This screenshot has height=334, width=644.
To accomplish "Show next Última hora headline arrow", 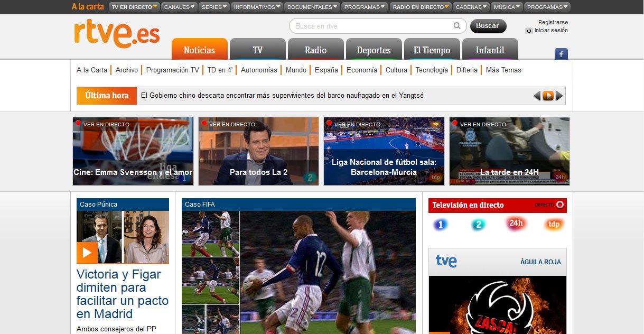I will (x=559, y=96).
